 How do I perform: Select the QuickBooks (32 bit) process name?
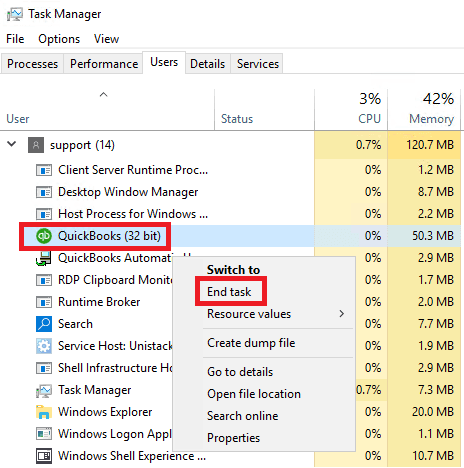109,236
